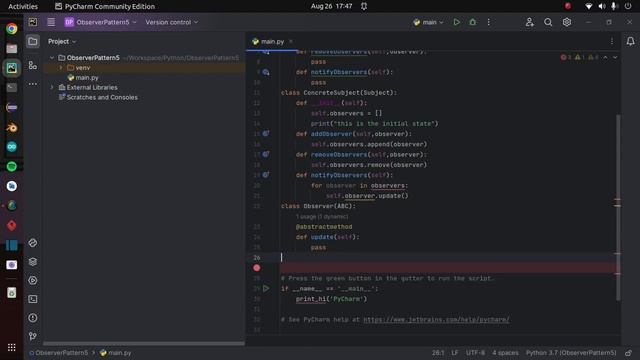Click implemented-method gutter icon beside Subject notifyObservers
Screen dimensions: 640x360
tap(266, 72)
